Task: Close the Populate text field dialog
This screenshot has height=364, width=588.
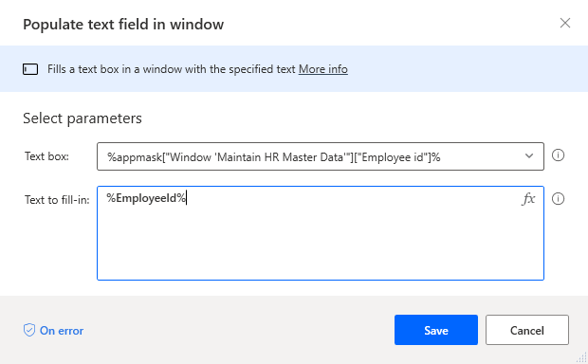Action: click(x=564, y=24)
